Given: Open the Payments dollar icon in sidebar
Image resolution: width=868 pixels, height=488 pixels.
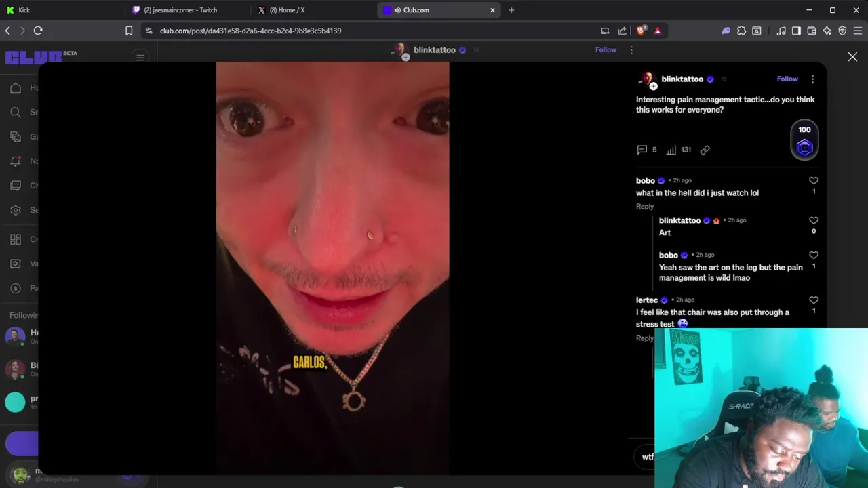Looking at the screenshot, I should click(16, 288).
